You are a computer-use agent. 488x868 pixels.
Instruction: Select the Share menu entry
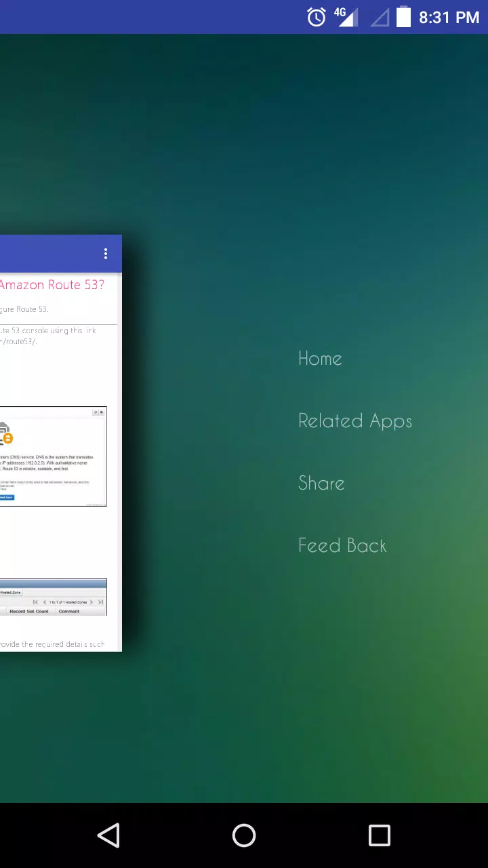[321, 483]
